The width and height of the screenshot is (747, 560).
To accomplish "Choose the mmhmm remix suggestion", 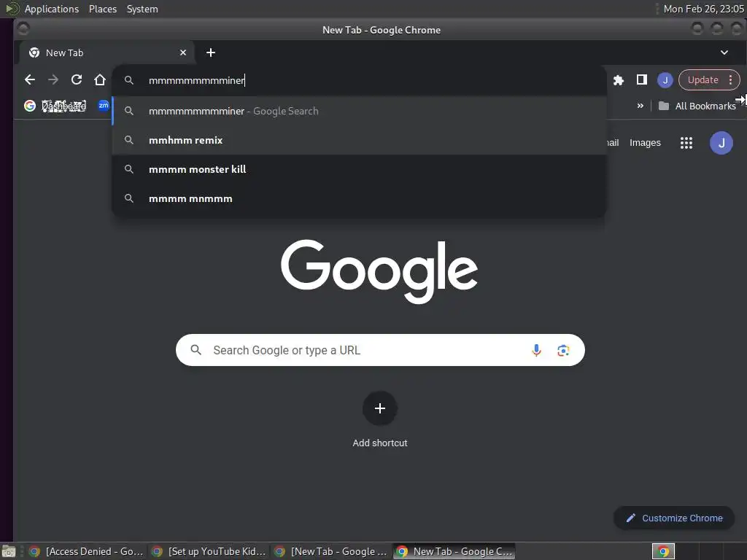I will 359,140.
